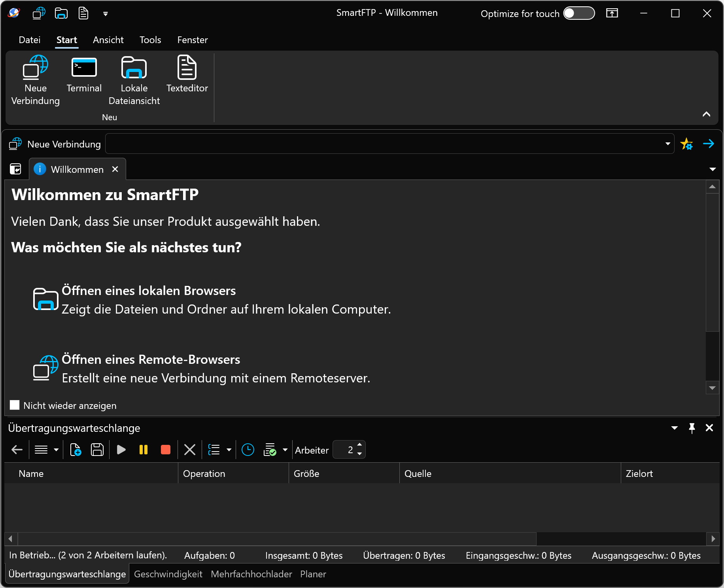Click the blue connect arrow button
The image size is (724, 588).
[x=709, y=144]
